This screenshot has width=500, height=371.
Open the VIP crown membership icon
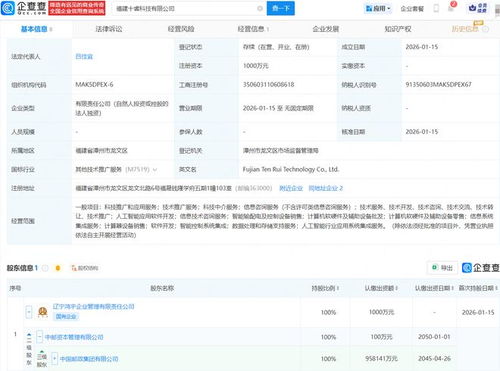click(478, 8)
